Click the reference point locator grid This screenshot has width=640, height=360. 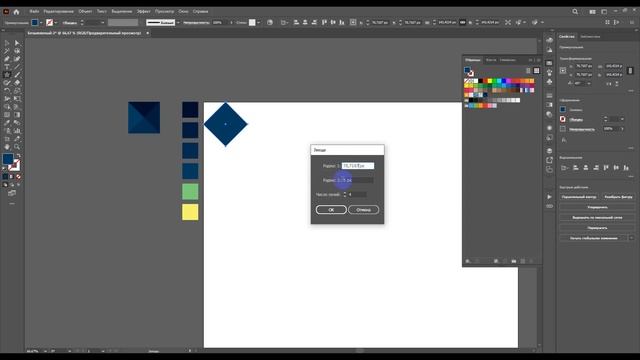click(563, 71)
